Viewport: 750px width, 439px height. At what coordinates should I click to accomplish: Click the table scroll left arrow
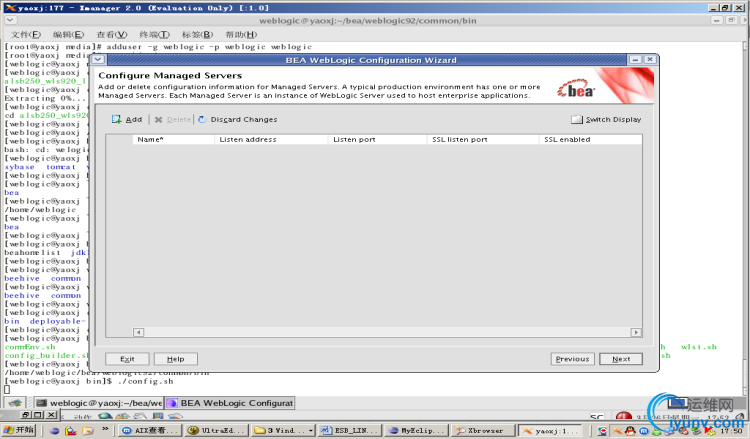pos(138,332)
